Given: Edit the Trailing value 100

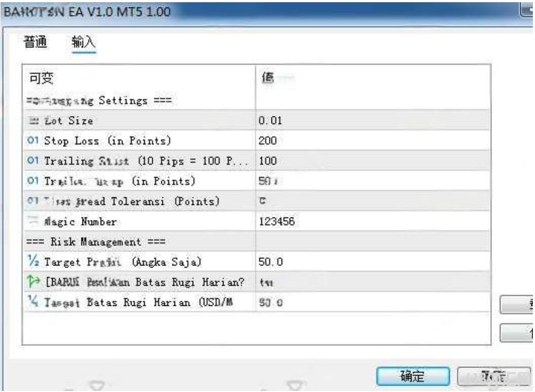Looking at the screenshot, I should pos(373,161).
